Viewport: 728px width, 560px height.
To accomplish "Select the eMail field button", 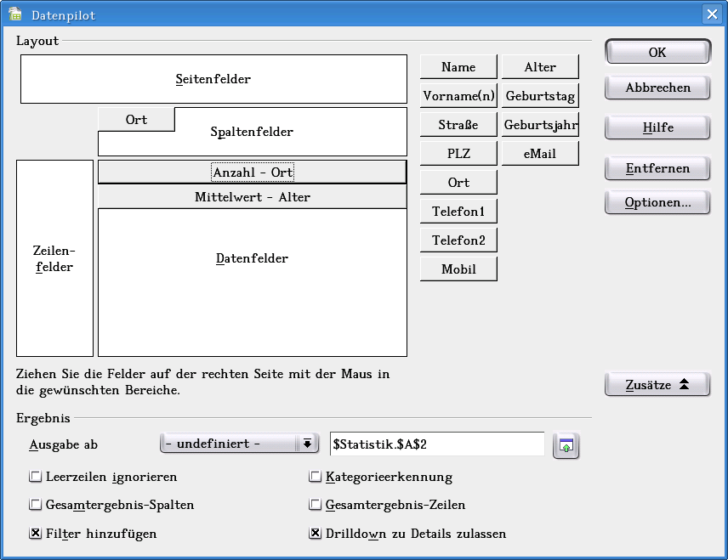I will (x=539, y=153).
